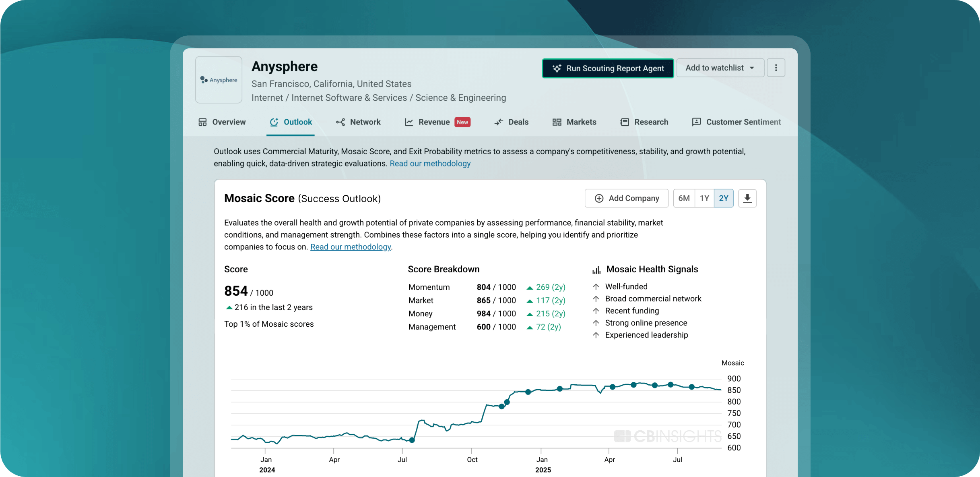Screen dimensions: 980x477
Task: Open the three-dot more options menu
Action: coord(776,68)
